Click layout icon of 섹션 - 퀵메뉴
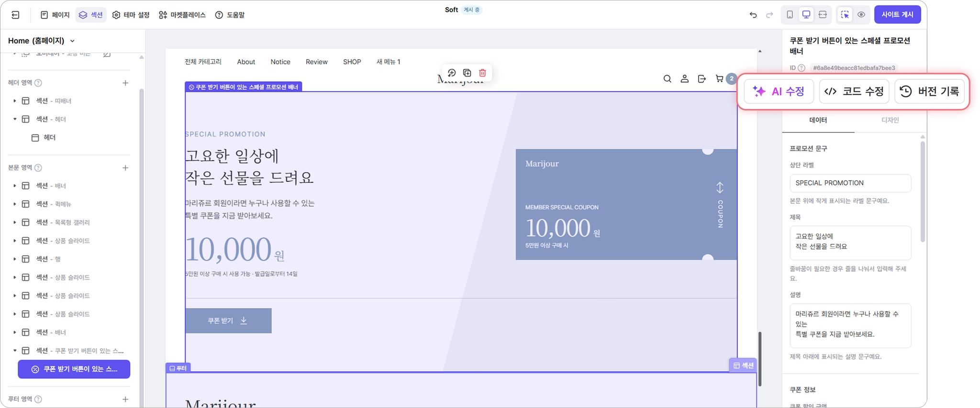This screenshot has width=980, height=408. [x=26, y=204]
